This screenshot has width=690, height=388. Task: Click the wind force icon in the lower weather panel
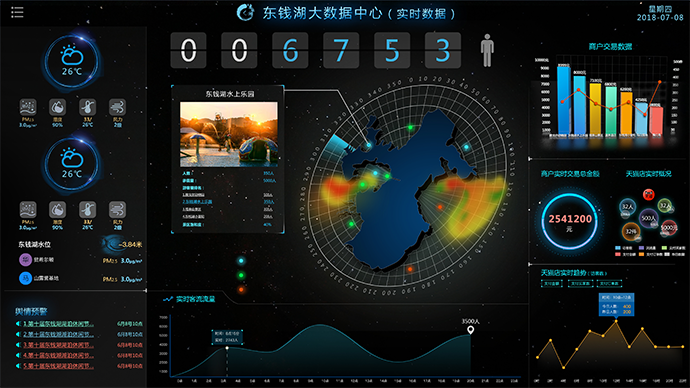point(117,209)
